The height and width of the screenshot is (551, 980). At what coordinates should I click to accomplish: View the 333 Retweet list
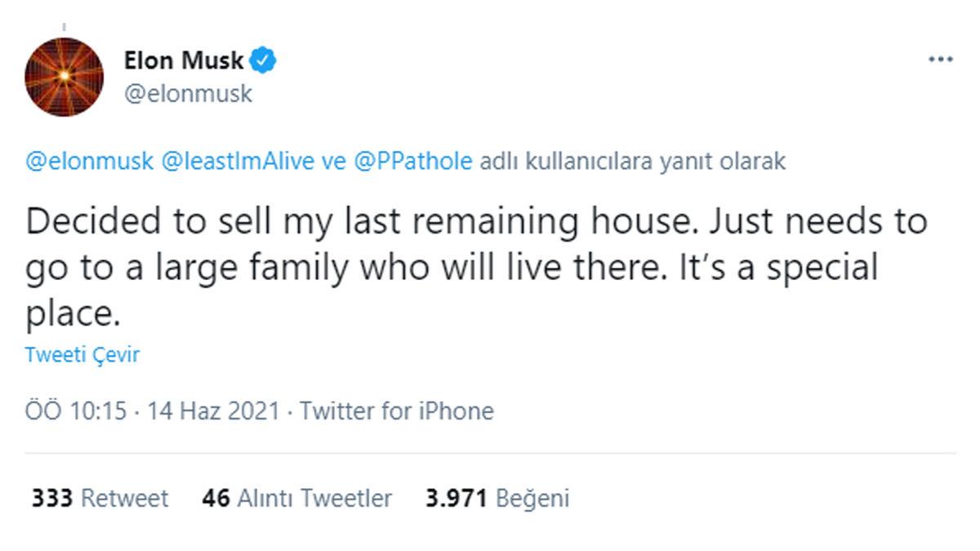click(100, 497)
